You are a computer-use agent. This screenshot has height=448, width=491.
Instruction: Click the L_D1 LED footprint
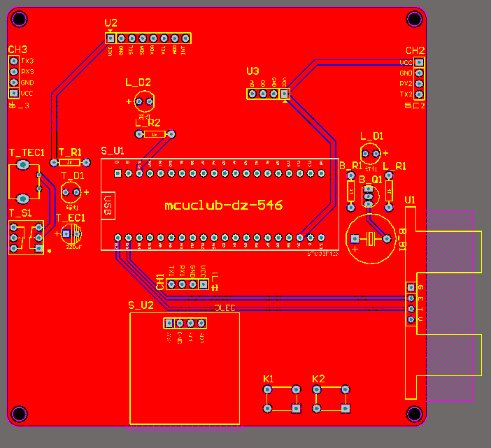pyautogui.click(x=371, y=154)
